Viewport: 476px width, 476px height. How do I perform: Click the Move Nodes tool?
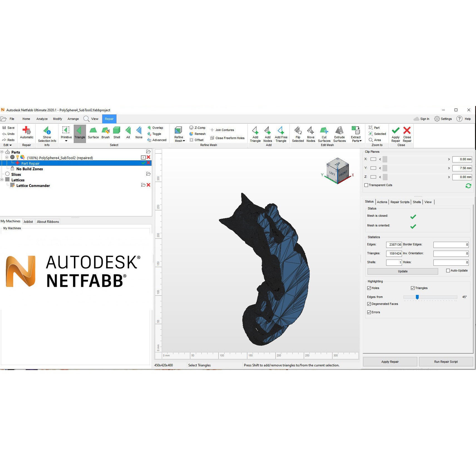tap(311, 134)
